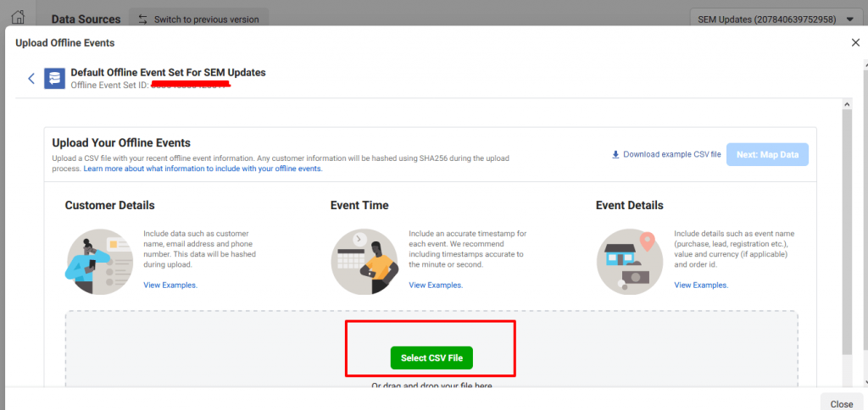This screenshot has width=868, height=410.
Task: Open the SEM Updates account dropdown
Action: tap(776, 19)
